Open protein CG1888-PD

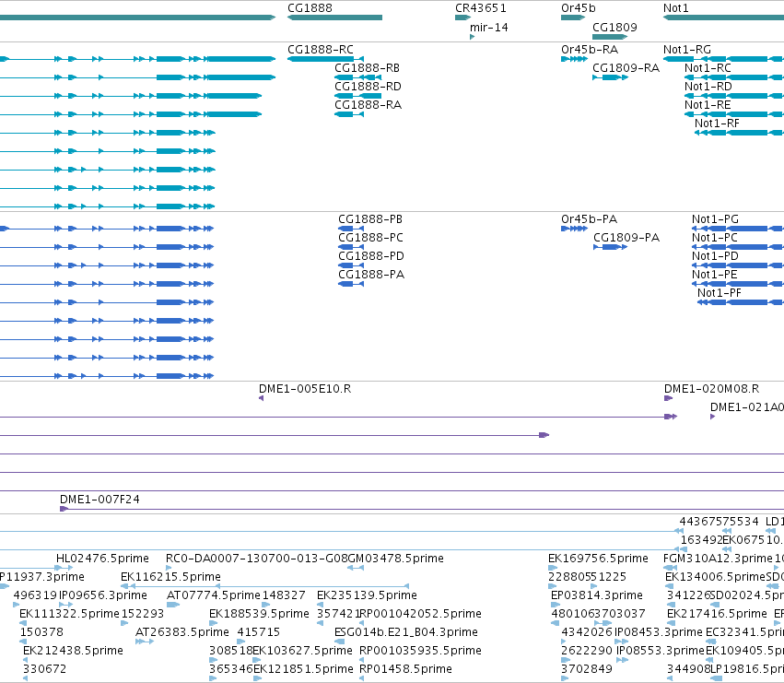pyautogui.click(x=351, y=265)
